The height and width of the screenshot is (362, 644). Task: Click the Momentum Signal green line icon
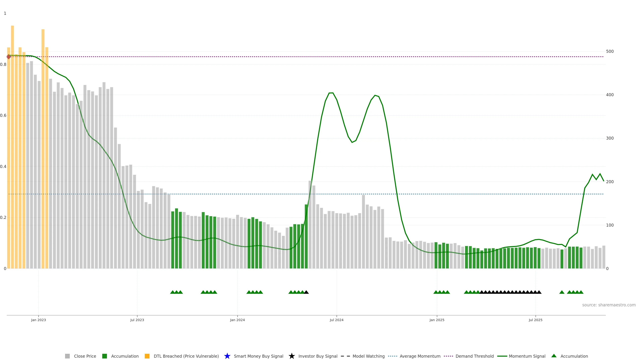502,356
